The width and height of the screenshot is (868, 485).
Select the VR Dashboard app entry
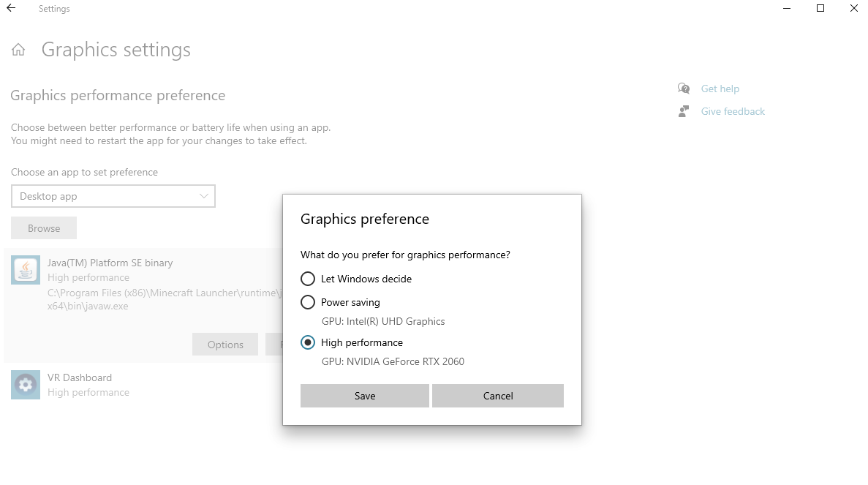pos(80,378)
